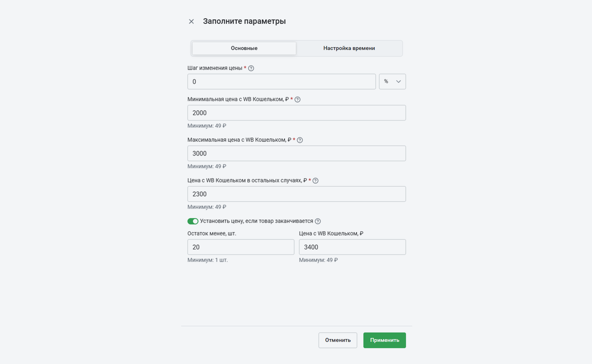Focus the price change step field
This screenshot has height=364, width=592.
(x=281, y=82)
